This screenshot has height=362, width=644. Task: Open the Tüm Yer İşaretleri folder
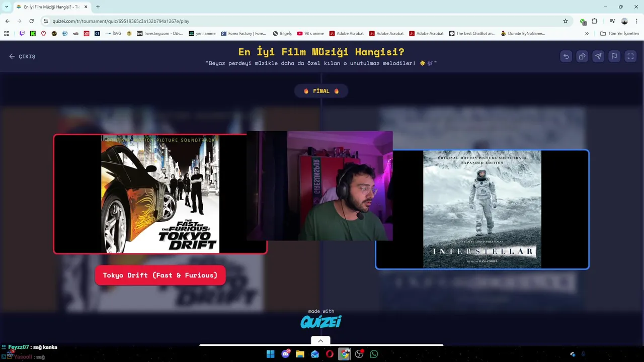click(619, 34)
